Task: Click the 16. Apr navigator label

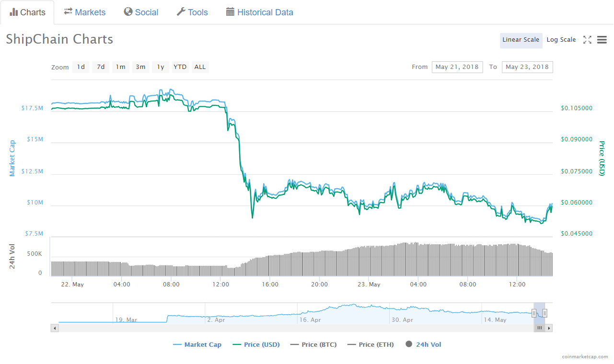Action: click(x=310, y=319)
